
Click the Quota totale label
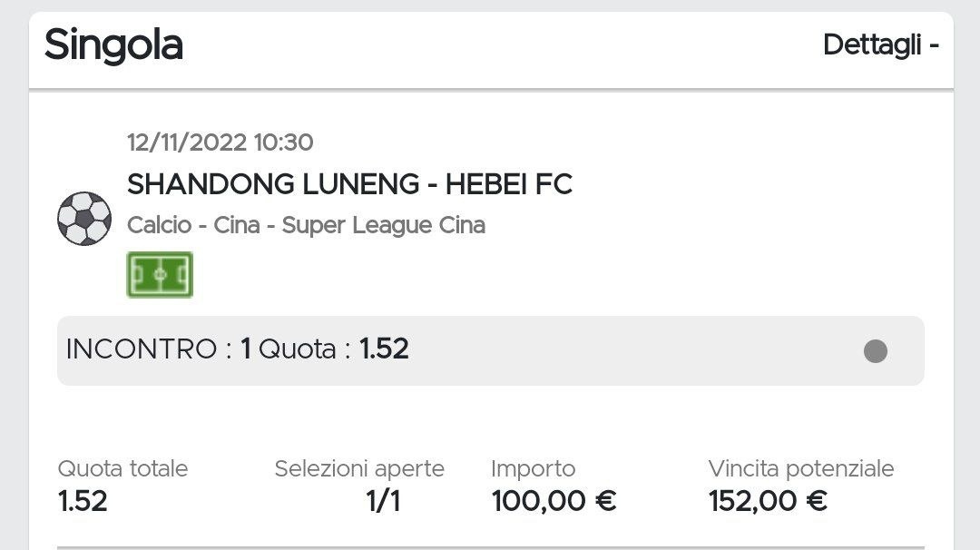click(x=122, y=468)
